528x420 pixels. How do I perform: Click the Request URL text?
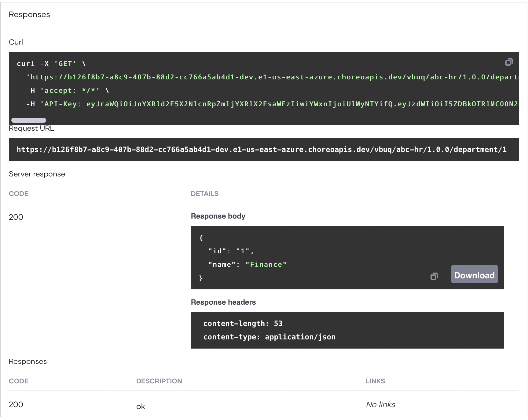pyautogui.click(x=261, y=150)
